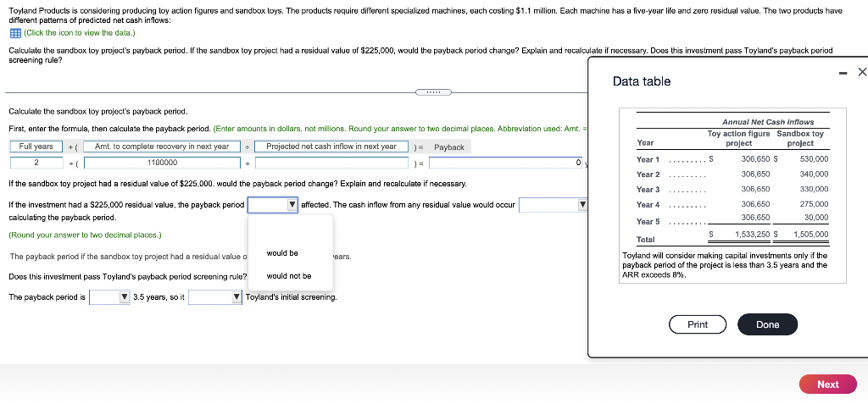
Task: Select 'would be' from the dropdown list
Action: click(282, 253)
